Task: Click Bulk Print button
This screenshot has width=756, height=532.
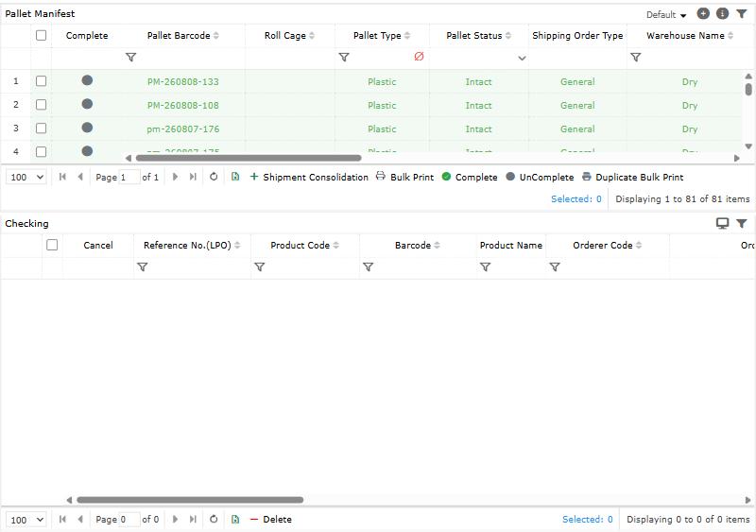Action: pos(405,177)
